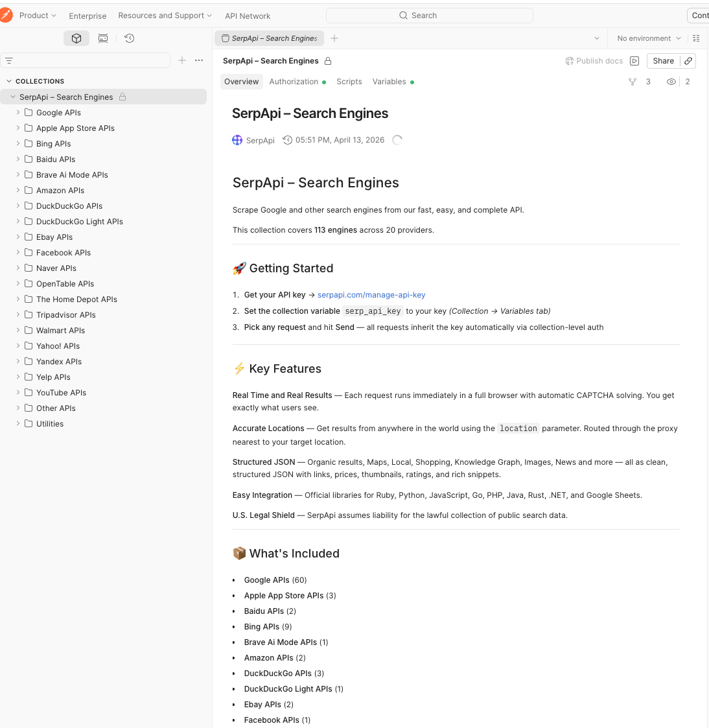The width and height of the screenshot is (709, 728).
Task: Select the Yandex APIs tree item
Action: pyautogui.click(x=103, y=361)
